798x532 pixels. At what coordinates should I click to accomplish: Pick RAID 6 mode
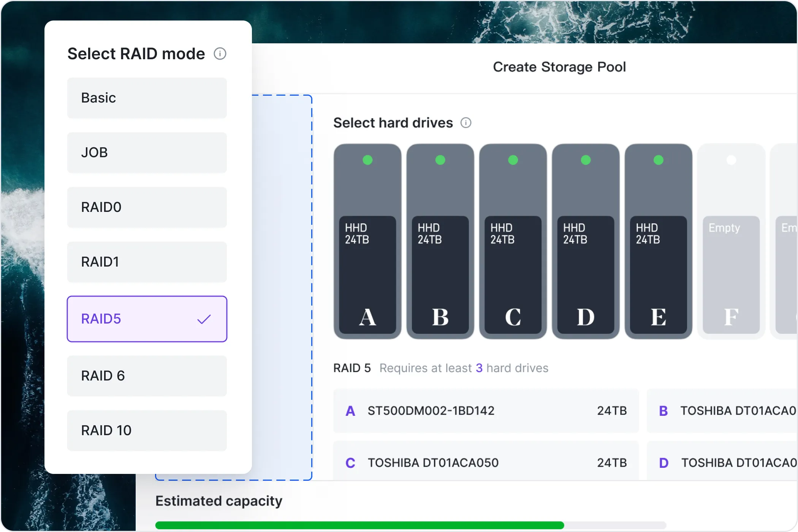coord(147,376)
